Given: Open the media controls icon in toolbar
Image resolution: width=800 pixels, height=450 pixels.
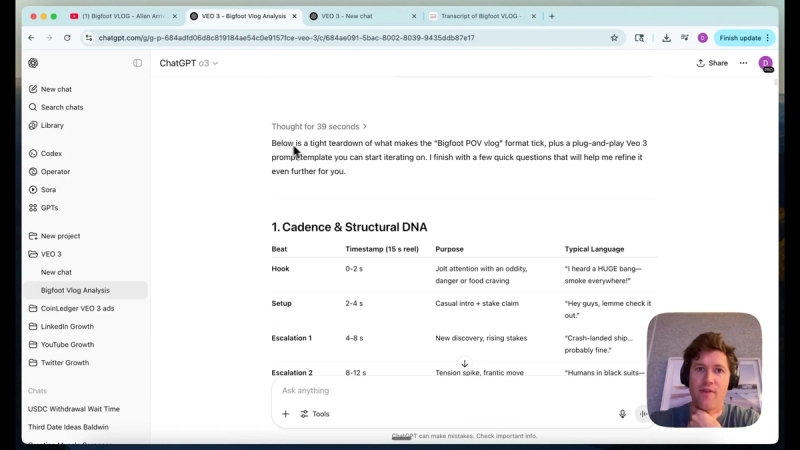Looking at the screenshot, I should (685, 38).
